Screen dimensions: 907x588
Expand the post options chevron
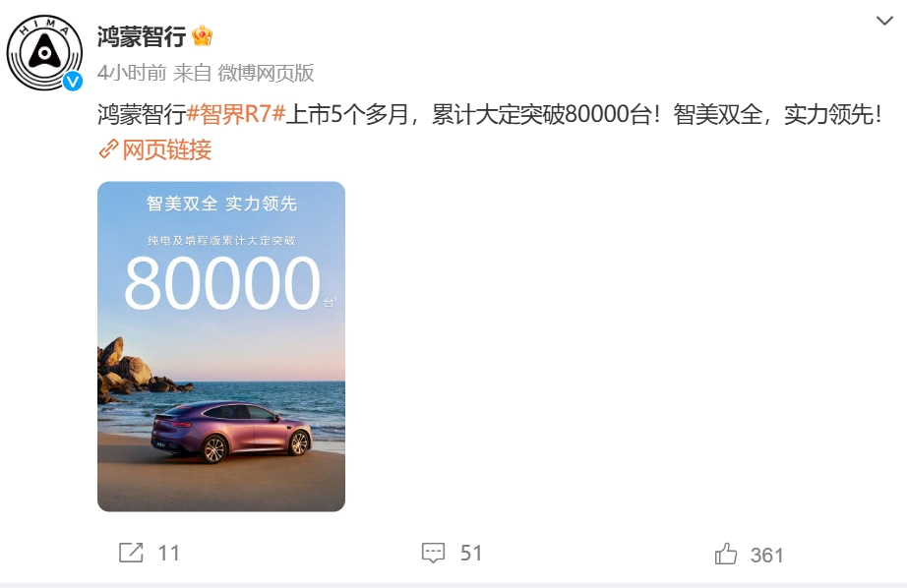point(884,21)
